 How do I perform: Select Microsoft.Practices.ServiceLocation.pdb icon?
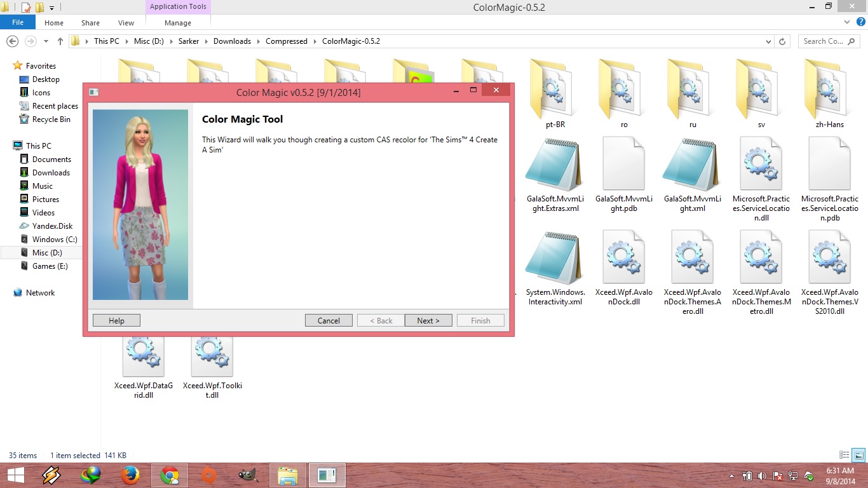[x=830, y=164]
